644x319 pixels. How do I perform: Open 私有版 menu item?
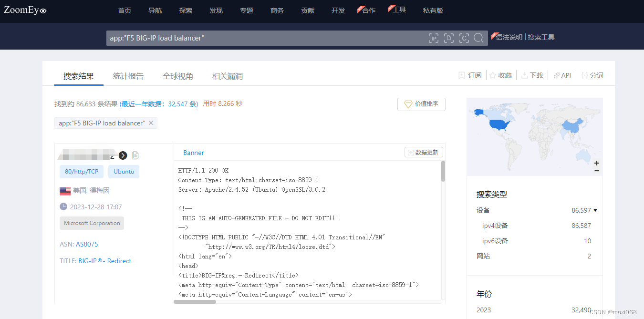(x=433, y=10)
